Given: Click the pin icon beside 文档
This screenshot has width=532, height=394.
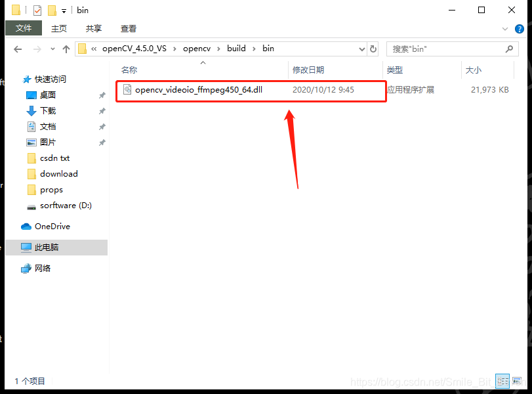Looking at the screenshot, I should click(x=102, y=127).
